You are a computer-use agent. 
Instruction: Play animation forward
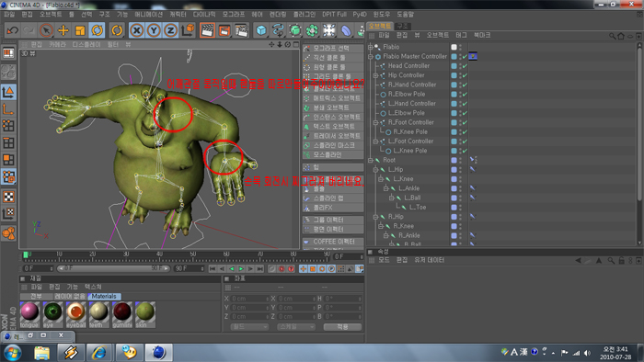(241, 269)
